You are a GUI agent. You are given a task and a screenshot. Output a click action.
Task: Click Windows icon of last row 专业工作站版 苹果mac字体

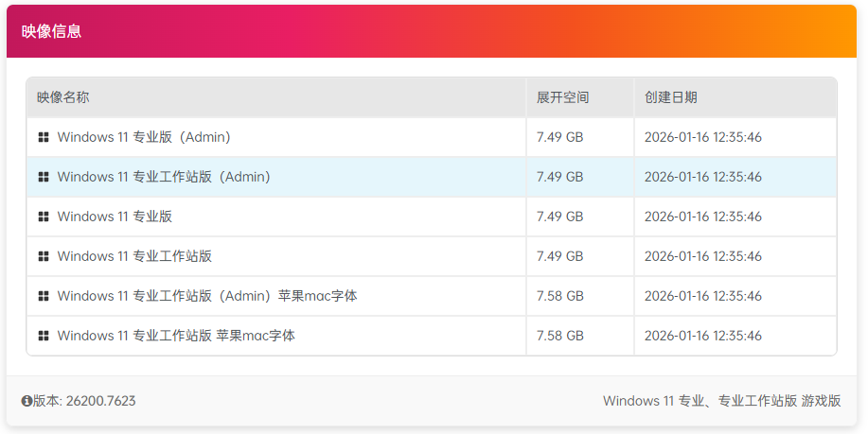click(x=44, y=336)
